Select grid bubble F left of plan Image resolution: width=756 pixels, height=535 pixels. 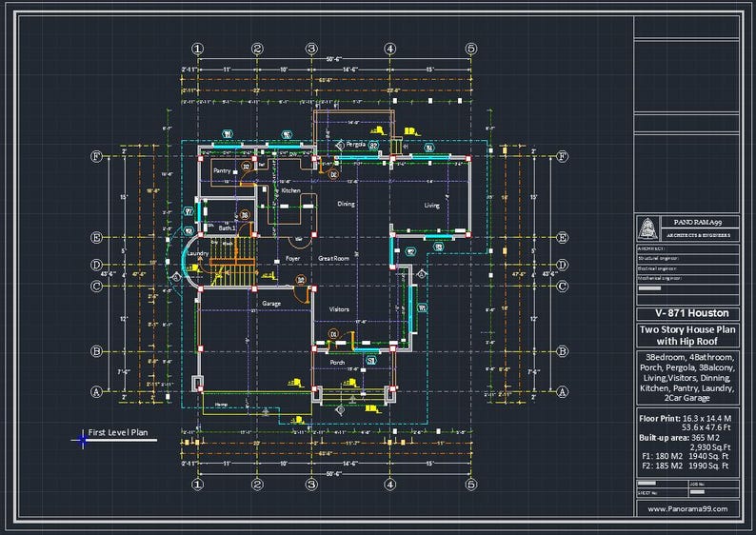click(x=96, y=157)
